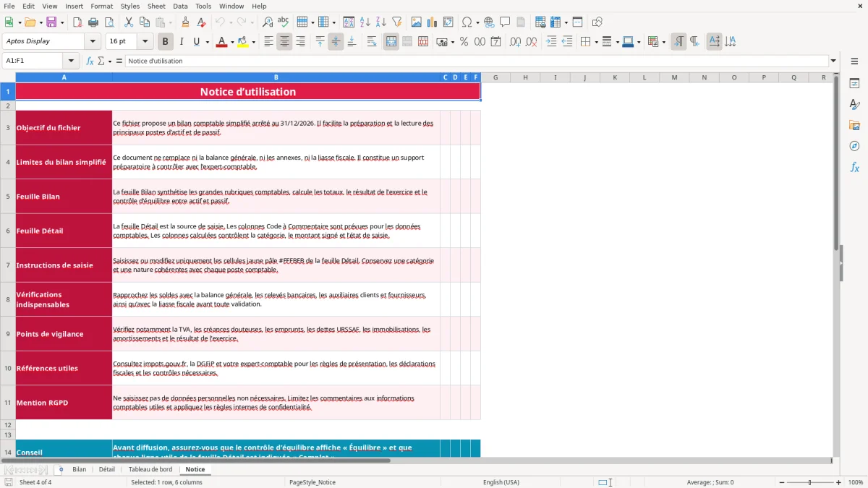Open the Font Size dropdown
The height and width of the screenshot is (488, 868).
145,42
